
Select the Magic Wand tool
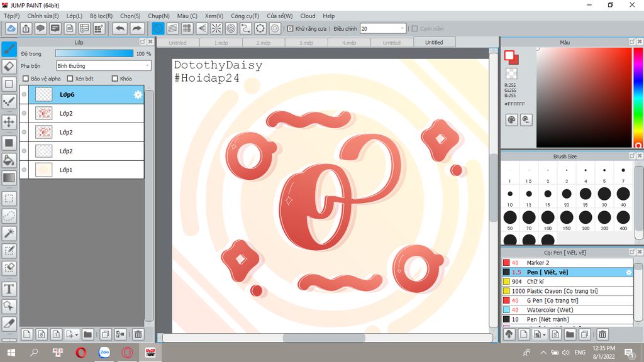tap(9, 233)
